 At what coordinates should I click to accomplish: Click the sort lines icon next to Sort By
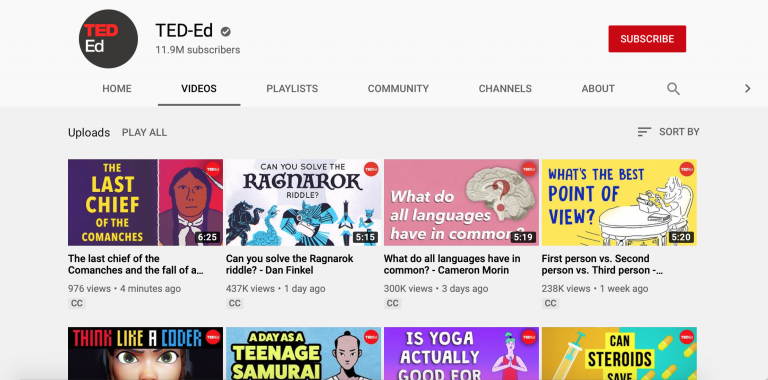point(644,132)
